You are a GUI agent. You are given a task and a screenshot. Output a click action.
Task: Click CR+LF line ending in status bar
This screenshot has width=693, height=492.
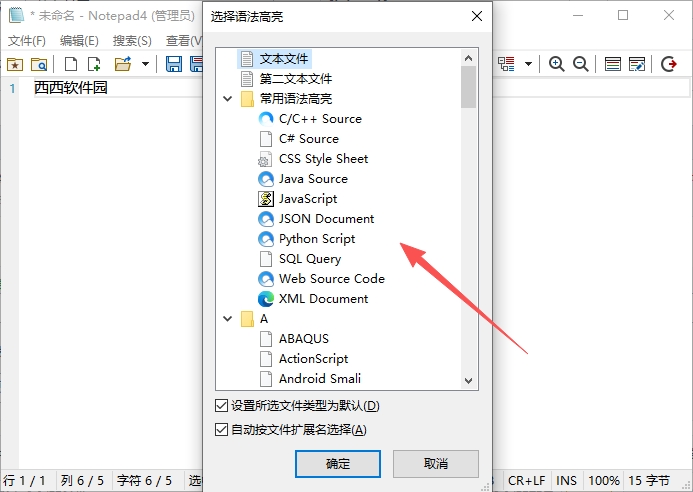526,481
